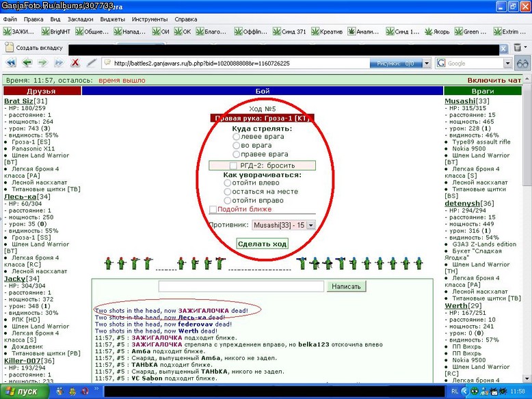Screen dimensions: 532x399
Task: Close the tab with its X button
Action: 503,49
